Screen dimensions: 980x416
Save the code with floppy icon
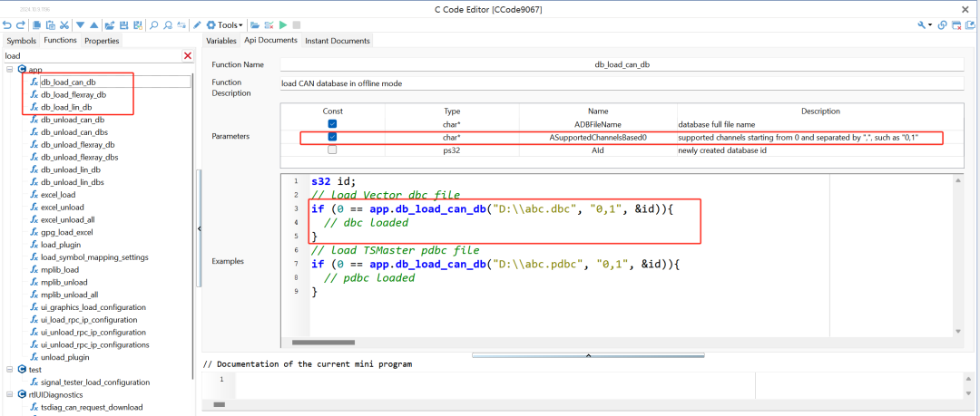click(x=123, y=25)
